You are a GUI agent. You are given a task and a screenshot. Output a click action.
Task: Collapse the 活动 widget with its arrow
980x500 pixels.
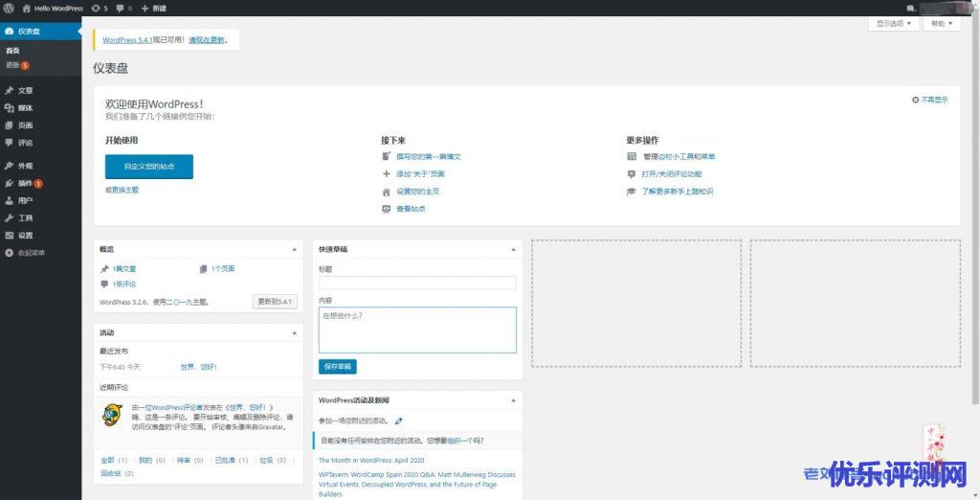coord(295,333)
